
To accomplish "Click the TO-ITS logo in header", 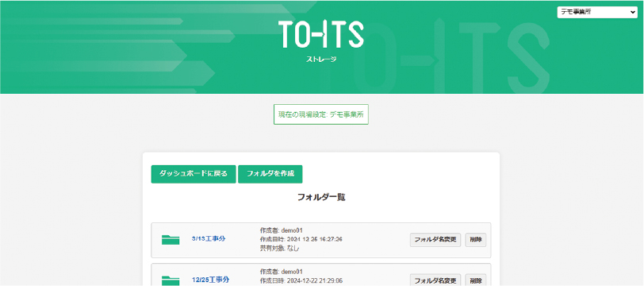I will tap(320, 33).
